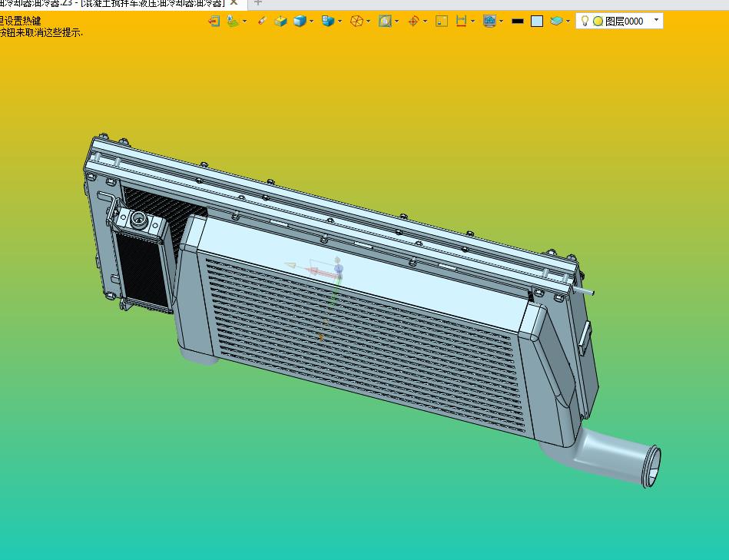Click the red crosshair target icon

[413, 21]
